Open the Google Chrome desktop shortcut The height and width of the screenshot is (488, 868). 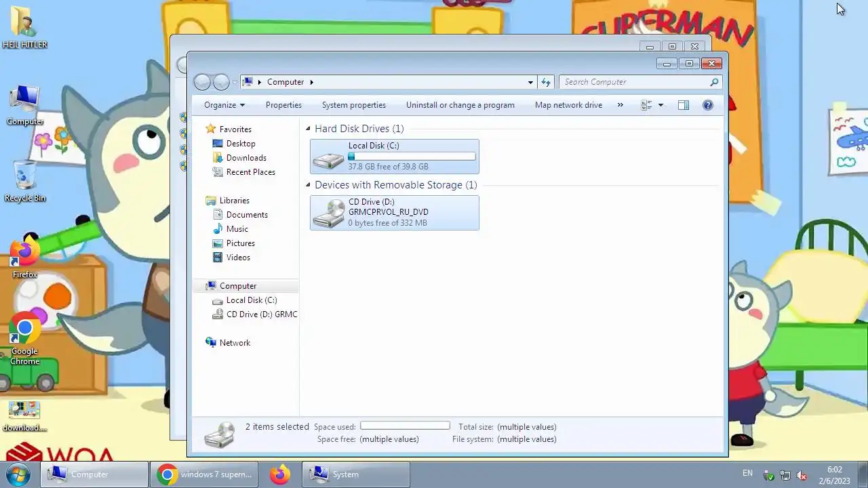(x=25, y=340)
